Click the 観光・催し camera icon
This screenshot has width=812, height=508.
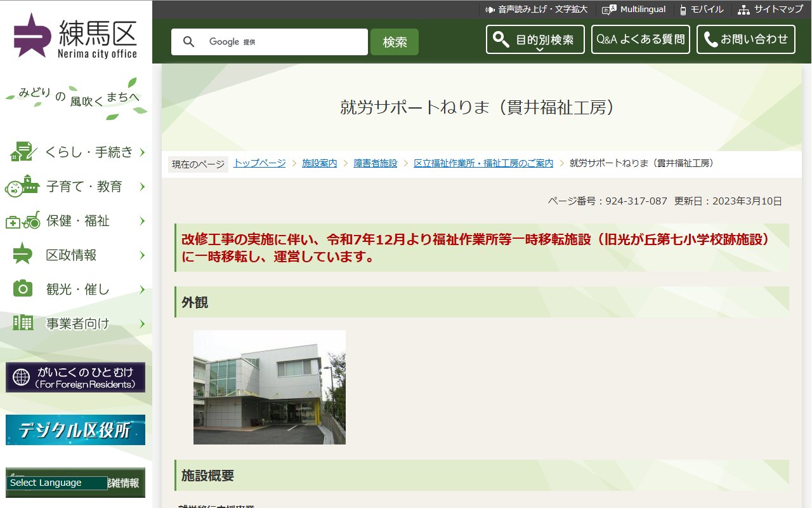(x=23, y=288)
